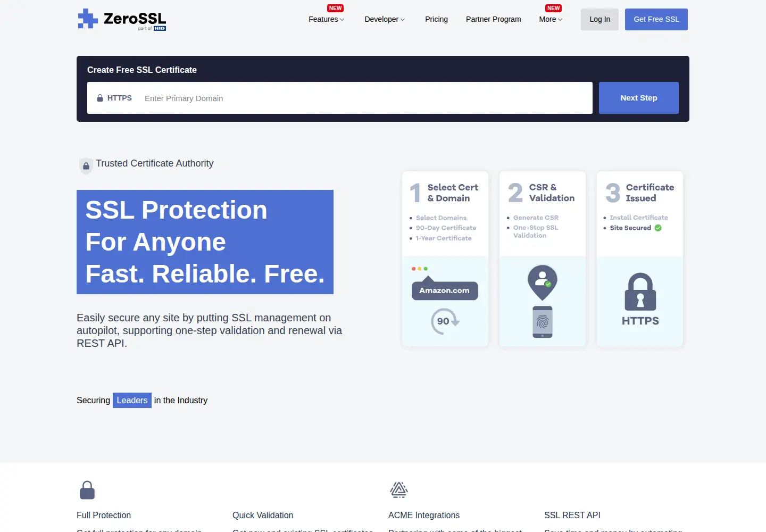Click the step 1 number icon
The height and width of the screenshot is (532, 766).
click(x=415, y=193)
